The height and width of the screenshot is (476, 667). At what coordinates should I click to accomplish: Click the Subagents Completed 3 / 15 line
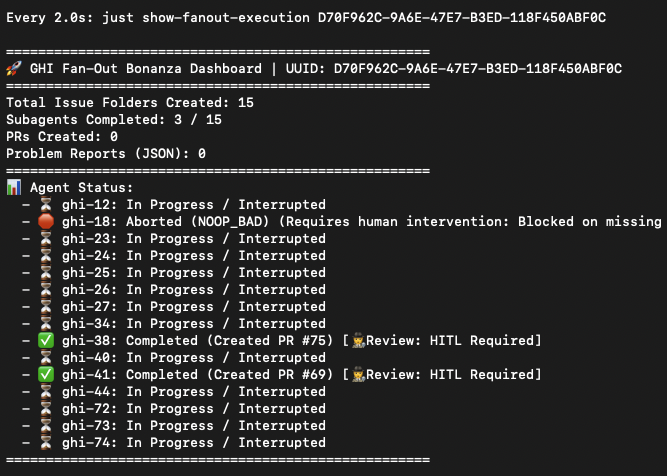point(114,120)
